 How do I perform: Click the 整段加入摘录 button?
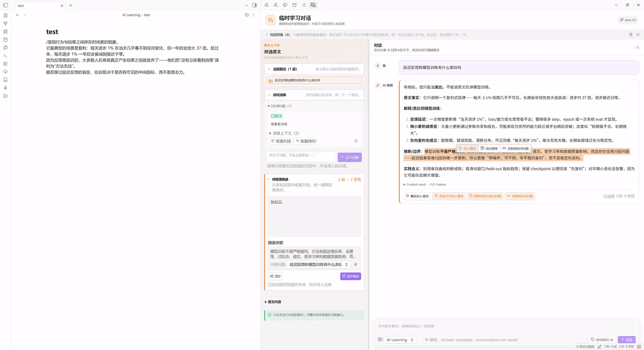pyautogui.click(x=417, y=196)
